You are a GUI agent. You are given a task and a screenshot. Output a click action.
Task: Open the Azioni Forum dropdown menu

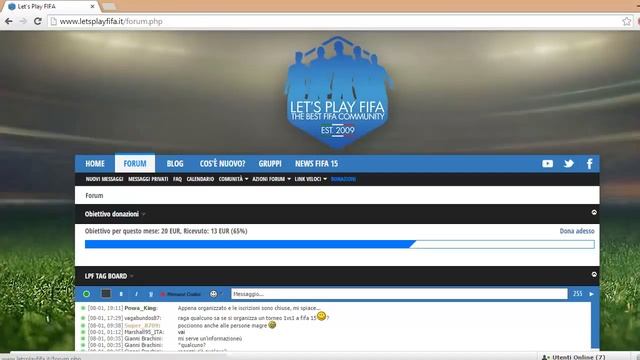click(271, 179)
